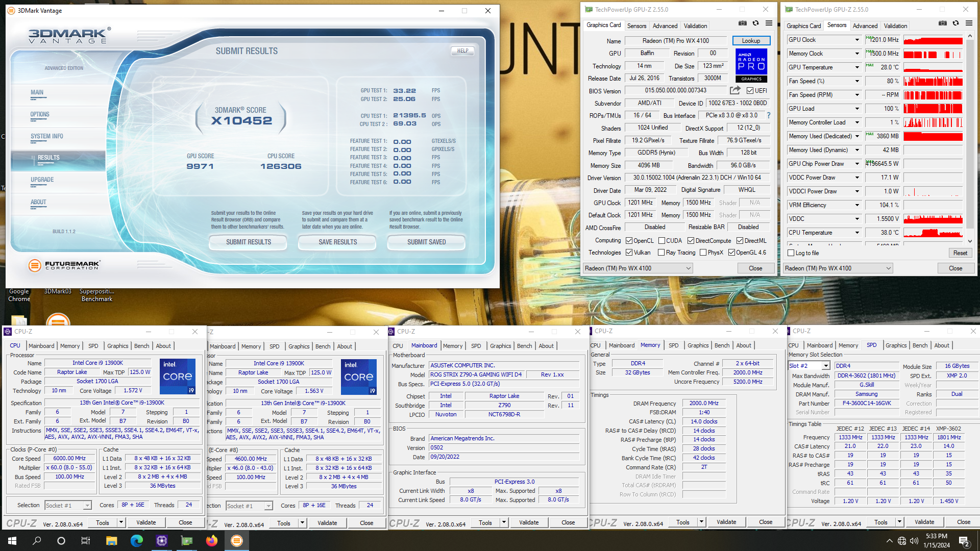The height and width of the screenshot is (551, 980).
Task: Expand GPU Clock sensor dropdown
Action: pyautogui.click(x=857, y=40)
